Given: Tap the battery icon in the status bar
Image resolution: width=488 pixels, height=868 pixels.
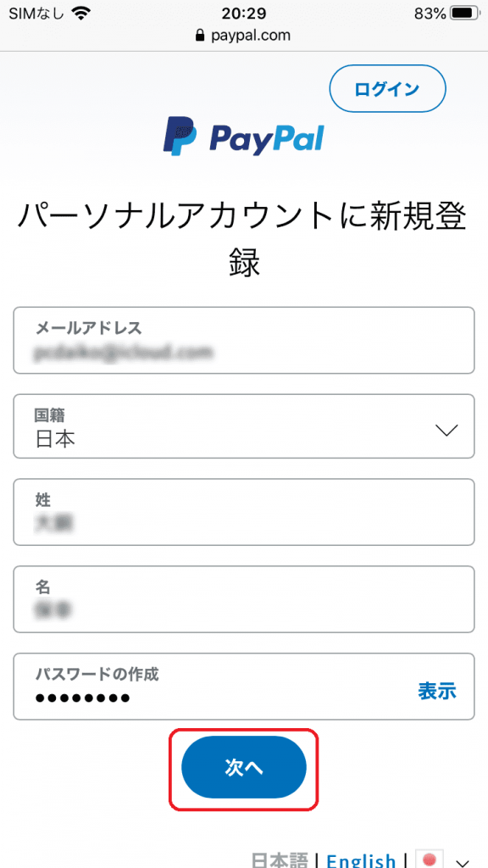Looking at the screenshot, I should pyautogui.click(x=462, y=13).
